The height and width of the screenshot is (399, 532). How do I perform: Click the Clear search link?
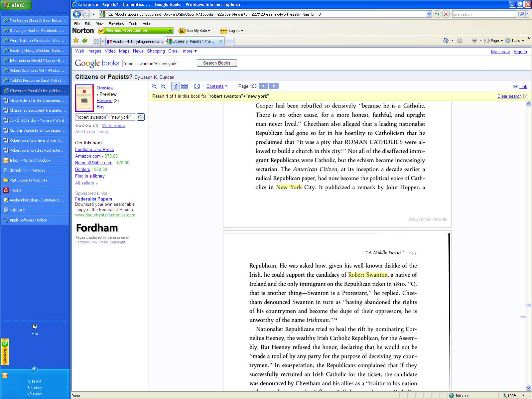(x=509, y=96)
